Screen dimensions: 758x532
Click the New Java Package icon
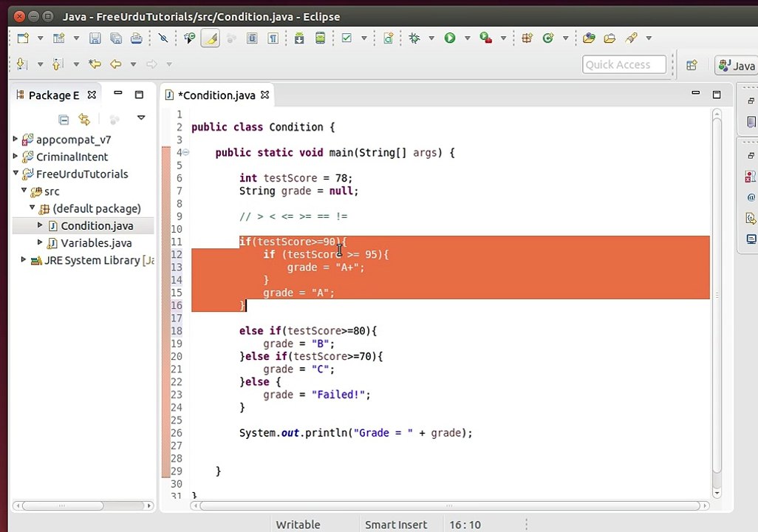coord(527,38)
